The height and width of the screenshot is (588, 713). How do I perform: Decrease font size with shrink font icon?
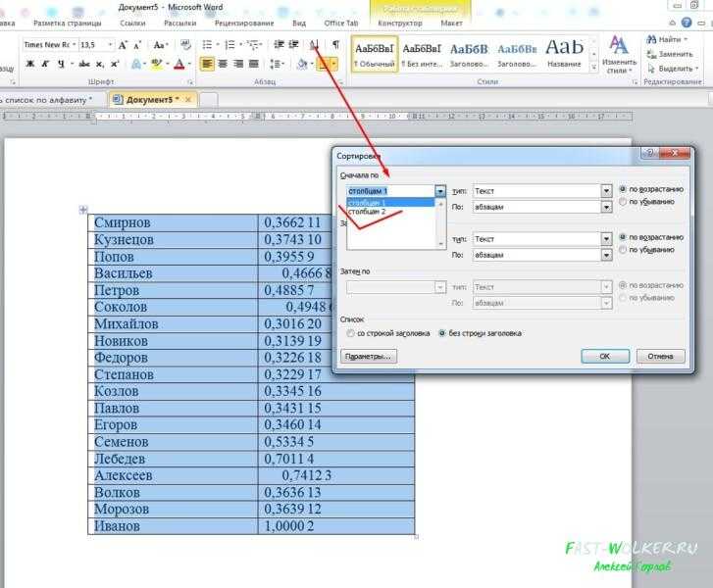tap(137, 45)
